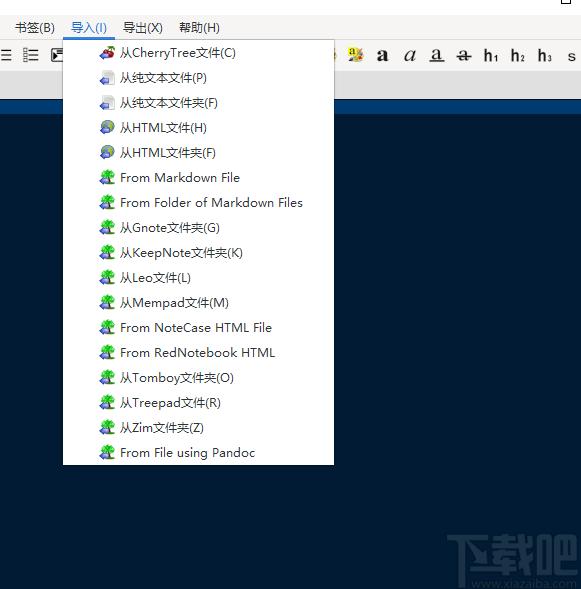The image size is (581, 589).
Task: Click the text color palette icon
Action: click(355, 55)
